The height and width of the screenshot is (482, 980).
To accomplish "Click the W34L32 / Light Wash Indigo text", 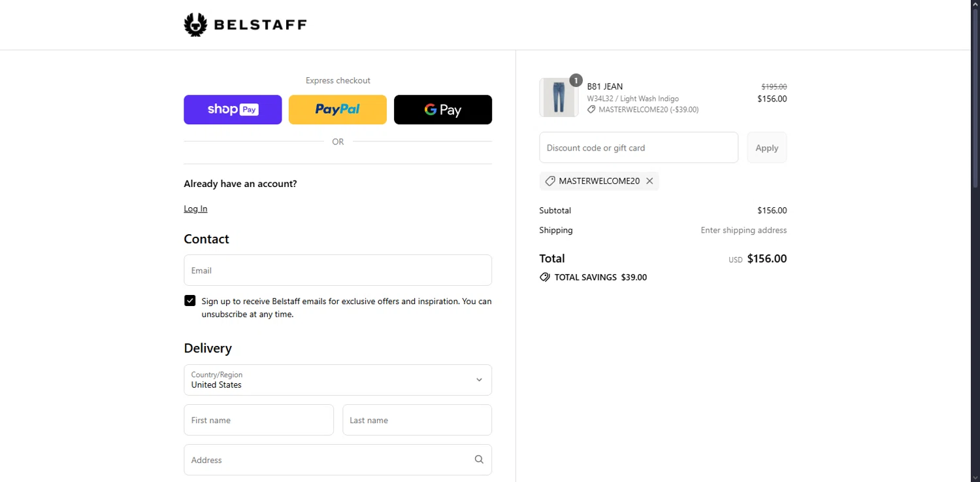I will tap(633, 99).
